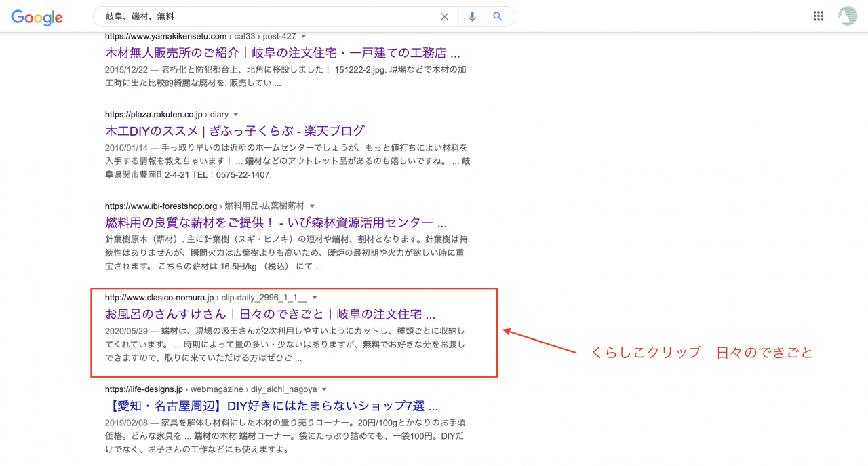This screenshot has height=466, width=868.
Task: Expand options arrow for plaza.rakuten.co.jp result
Action: pos(236,115)
